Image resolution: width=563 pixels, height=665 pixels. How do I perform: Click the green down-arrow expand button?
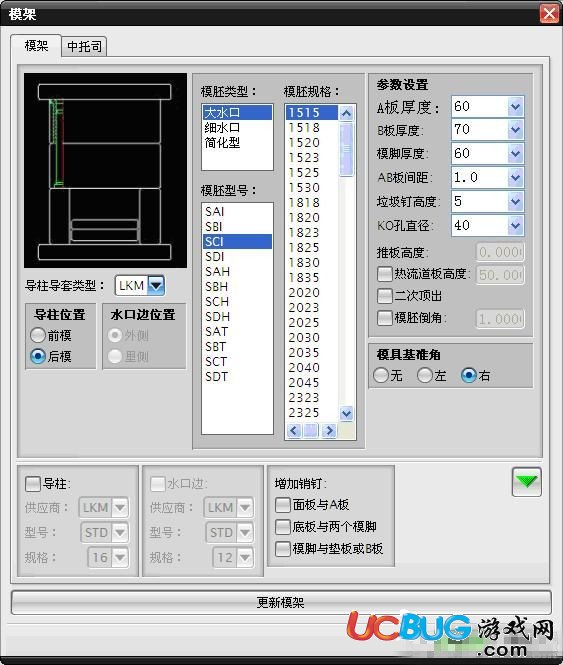click(527, 481)
